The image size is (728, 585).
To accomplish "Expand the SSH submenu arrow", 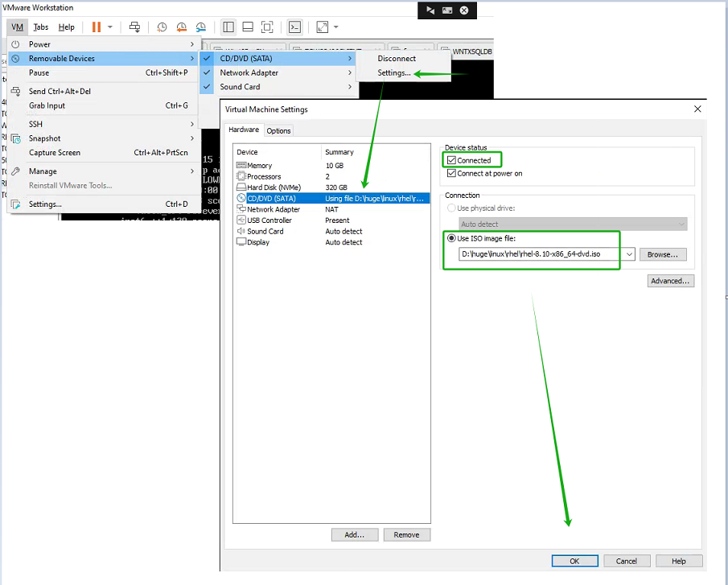I will click(x=191, y=124).
